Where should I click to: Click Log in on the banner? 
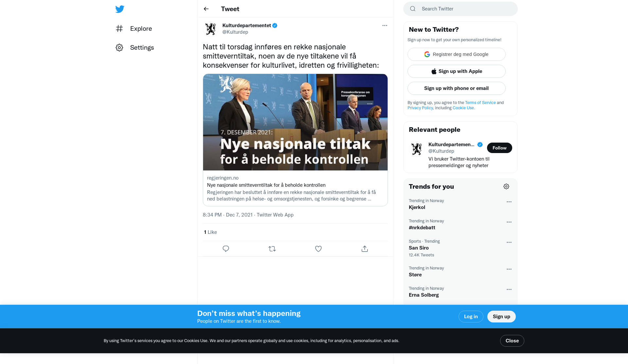tap(471, 317)
